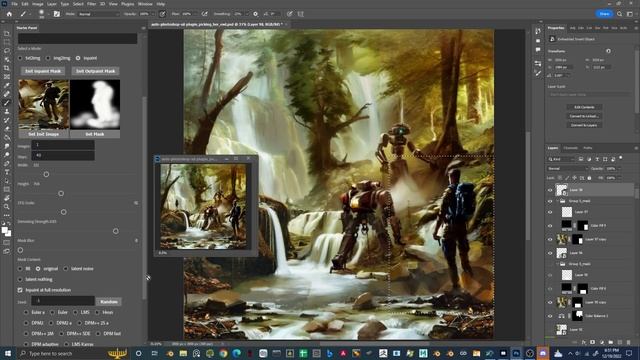Choose the Euler a sampler
This screenshot has width=640, height=360.
pyautogui.click(x=26, y=312)
